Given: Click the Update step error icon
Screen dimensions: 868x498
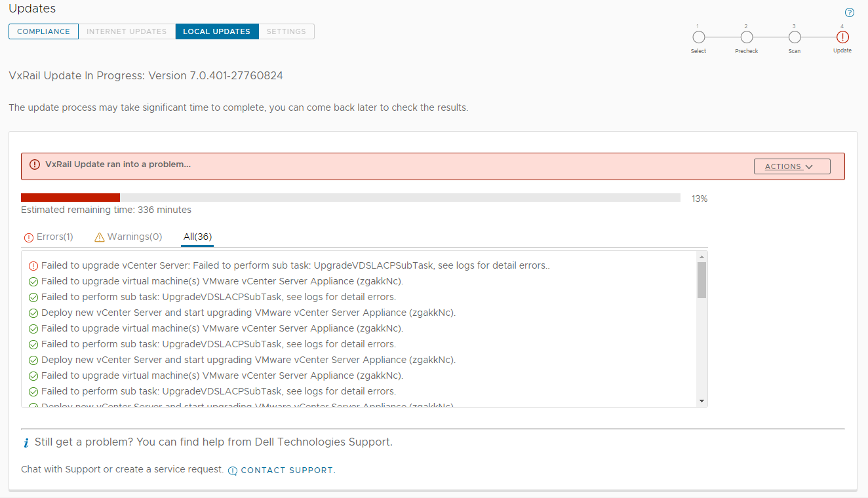Looking at the screenshot, I should [x=842, y=37].
